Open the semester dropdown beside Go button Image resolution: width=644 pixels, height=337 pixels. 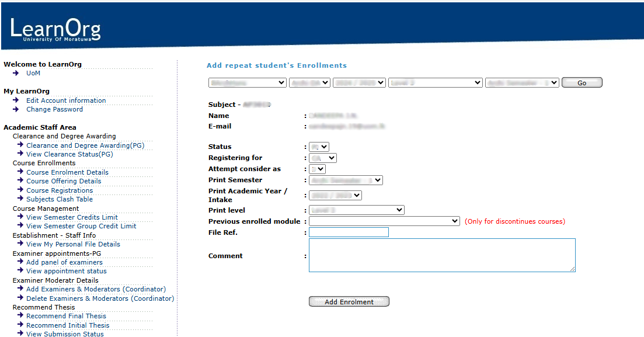click(522, 82)
